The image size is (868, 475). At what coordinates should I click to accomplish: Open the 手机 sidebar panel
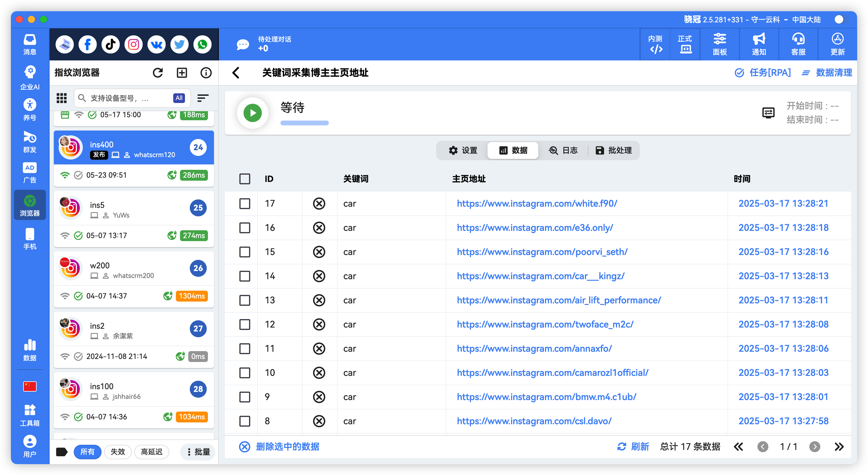30,237
